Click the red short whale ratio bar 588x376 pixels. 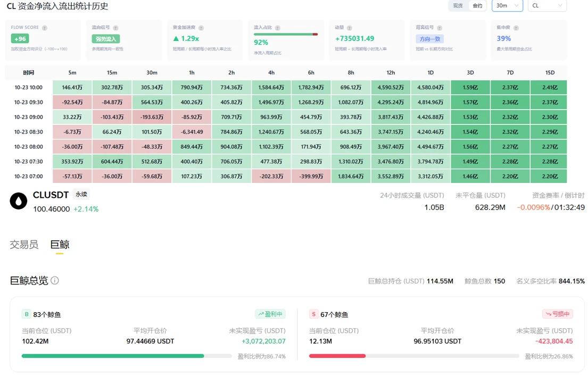click(414, 356)
